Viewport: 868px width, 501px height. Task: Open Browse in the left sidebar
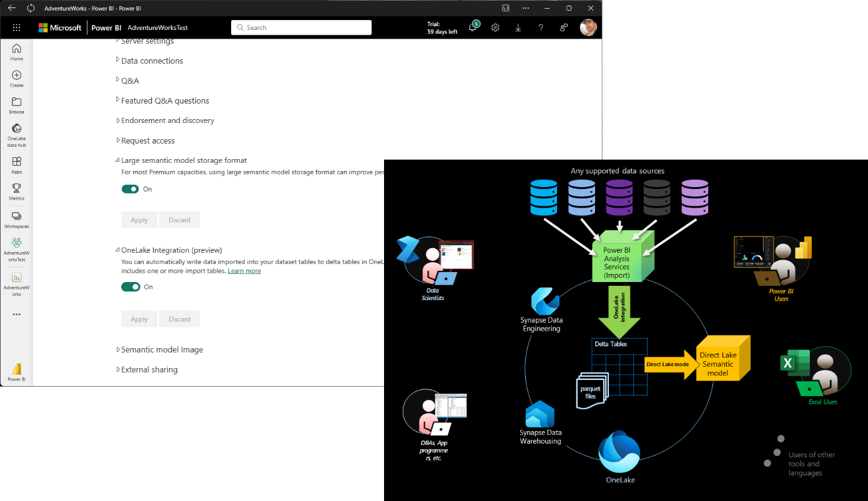coord(17,105)
